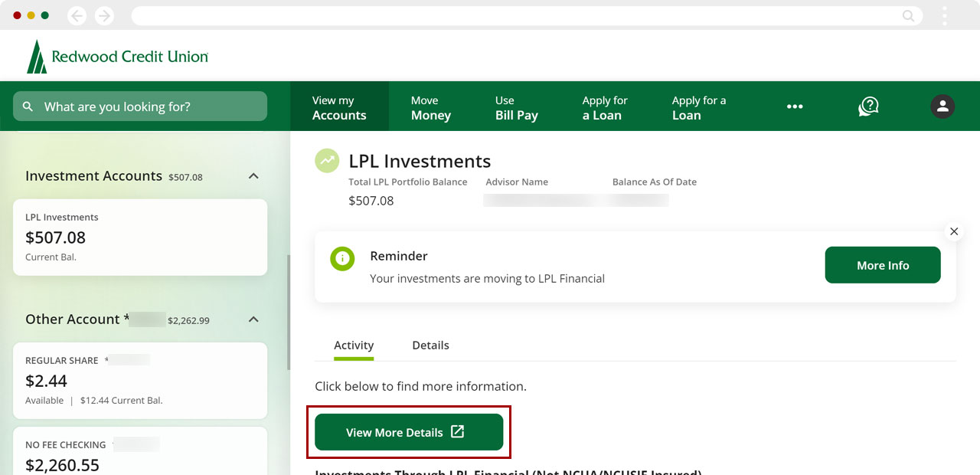Select the NO FEE CHECKING account card
The height and width of the screenshot is (475, 980).
click(140, 451)
